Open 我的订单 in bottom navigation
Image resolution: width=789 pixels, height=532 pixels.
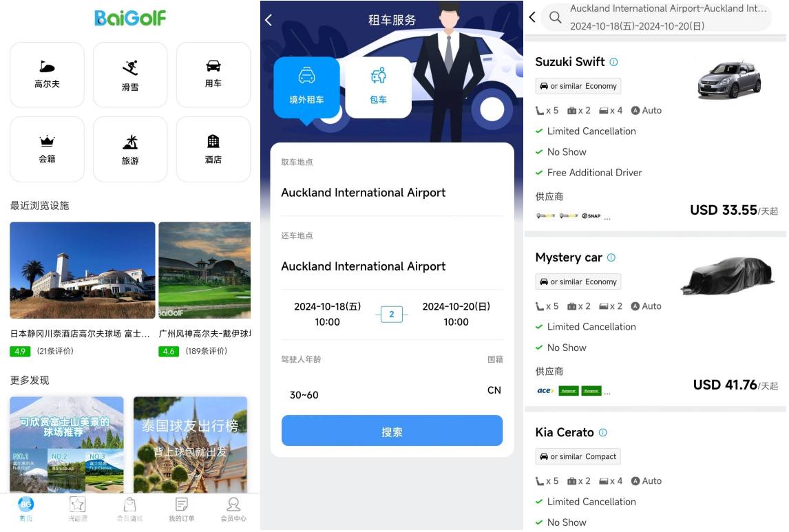182,509
